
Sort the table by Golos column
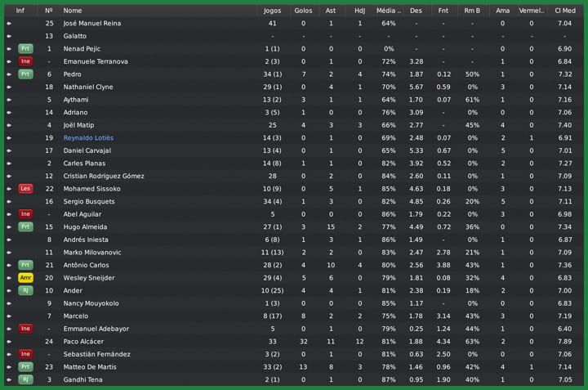click(303, 11)
